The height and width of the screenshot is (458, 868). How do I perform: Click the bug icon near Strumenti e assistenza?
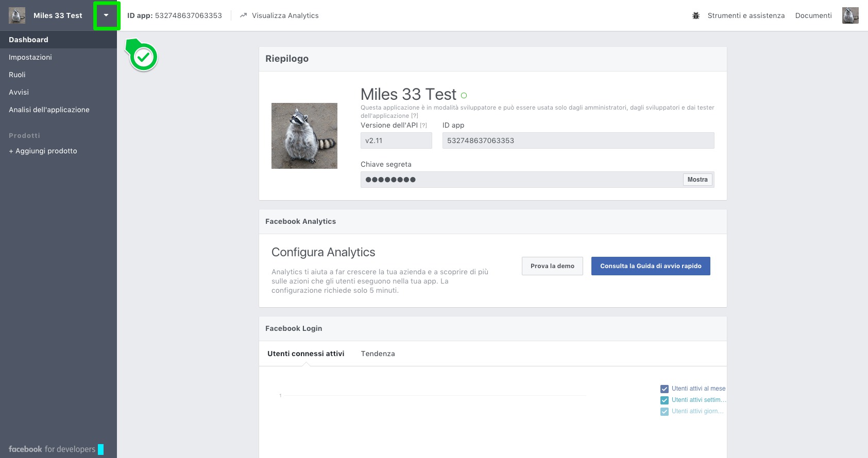click(696, 15)
